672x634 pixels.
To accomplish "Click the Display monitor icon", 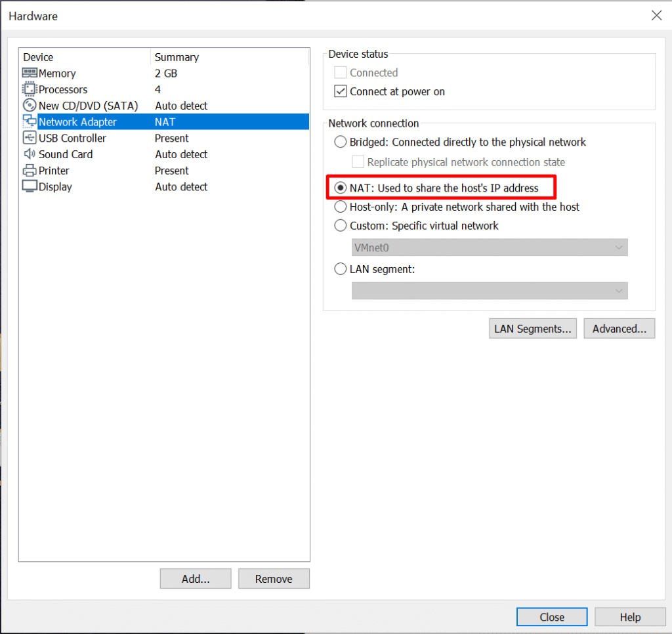I will pos(30,187).
